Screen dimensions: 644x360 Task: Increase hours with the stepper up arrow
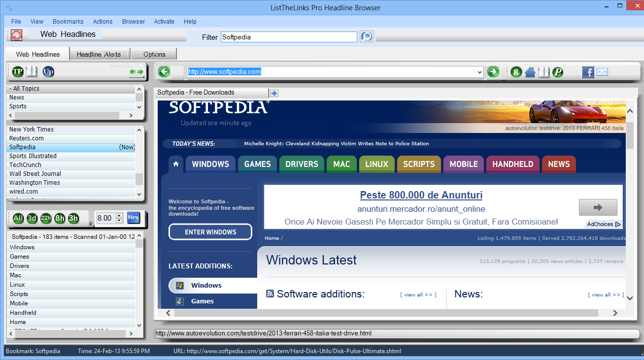tap(119, 215)
